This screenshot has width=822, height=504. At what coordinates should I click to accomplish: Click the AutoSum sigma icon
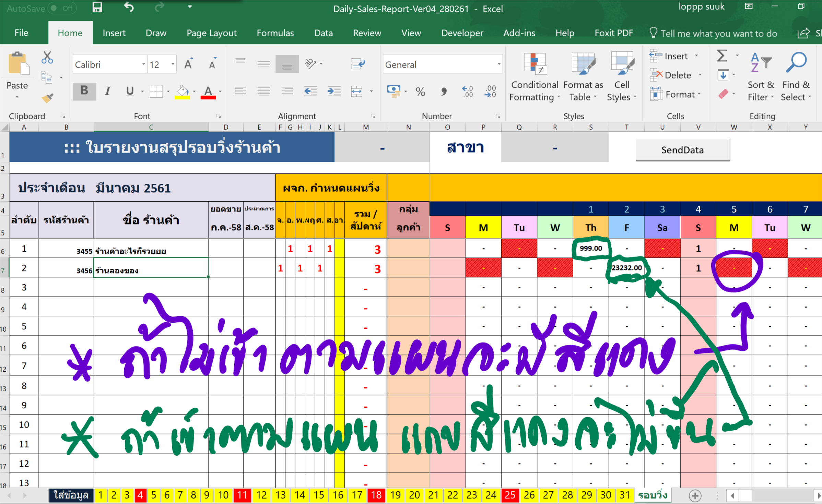pyautogui.click(x=722, y=56)
